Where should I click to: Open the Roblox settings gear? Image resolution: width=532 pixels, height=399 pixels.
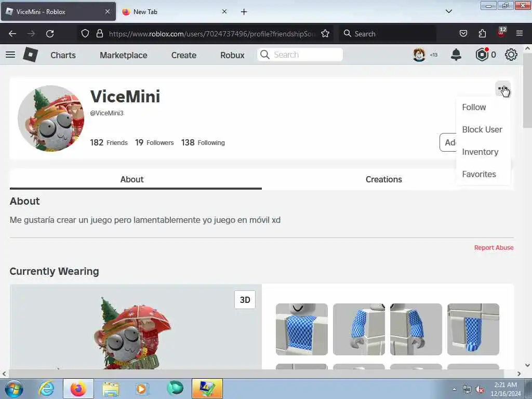[x=511, y=55]
